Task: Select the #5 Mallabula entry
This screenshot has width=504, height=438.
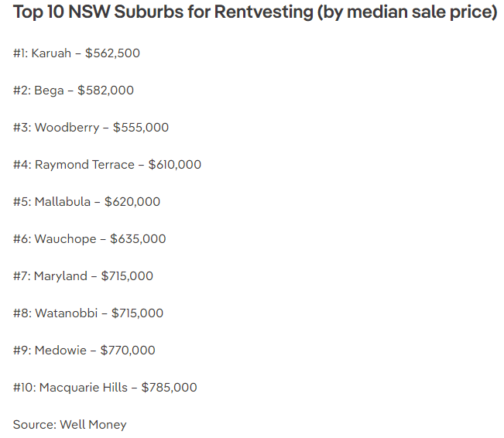Action: coord(87,202)
